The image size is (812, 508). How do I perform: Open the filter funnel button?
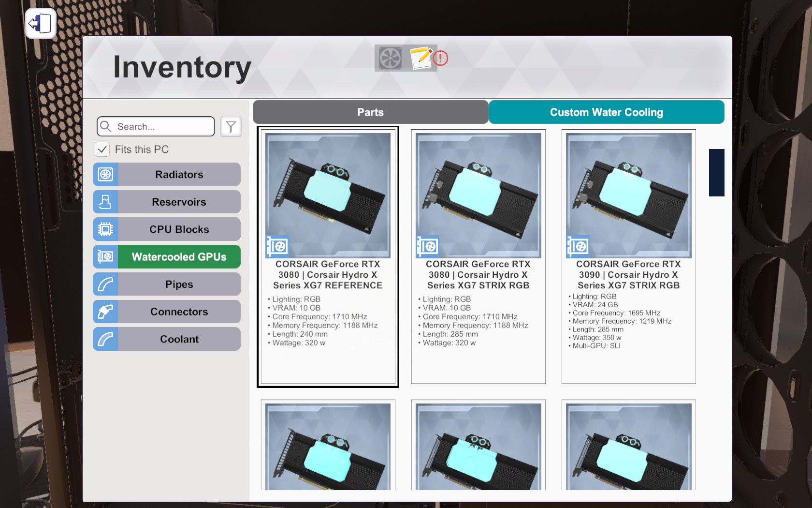(231, 126)
